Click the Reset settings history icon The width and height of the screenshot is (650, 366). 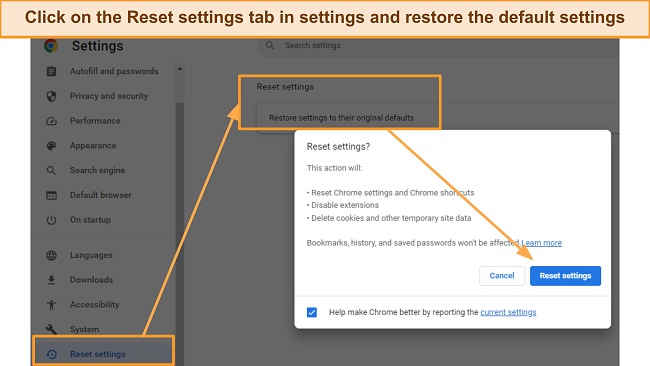51,354
